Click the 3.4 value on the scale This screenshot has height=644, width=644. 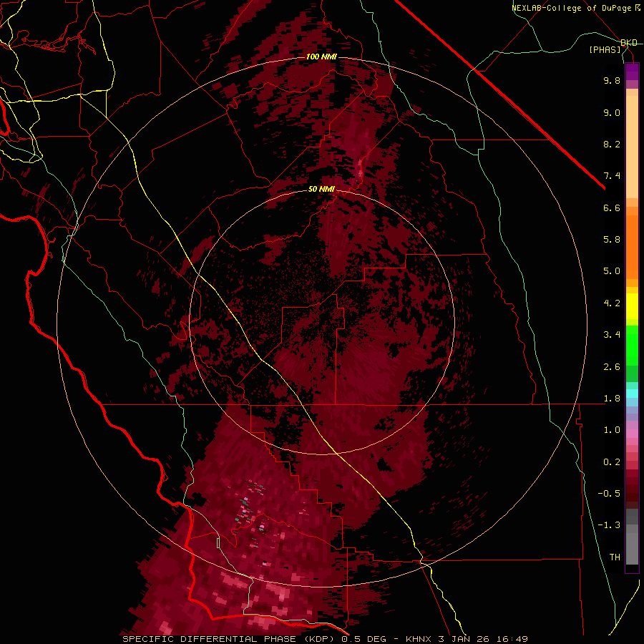pyautogui.click(x=612, y=335)
